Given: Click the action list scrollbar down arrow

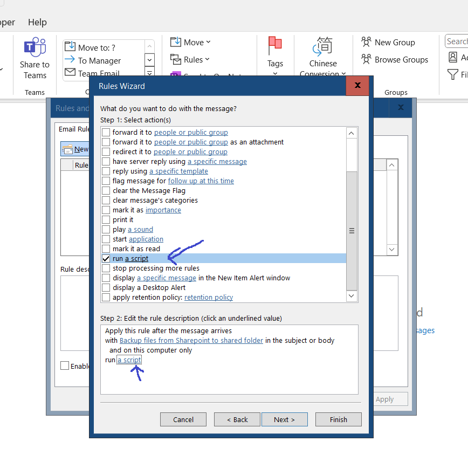Looking at the screenshot, I should [352, 296].
